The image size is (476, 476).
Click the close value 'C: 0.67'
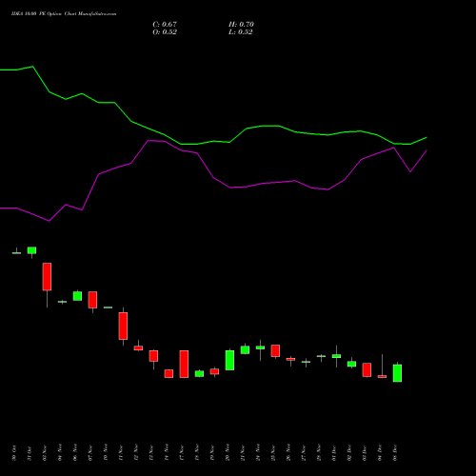(x=165, y=25)
